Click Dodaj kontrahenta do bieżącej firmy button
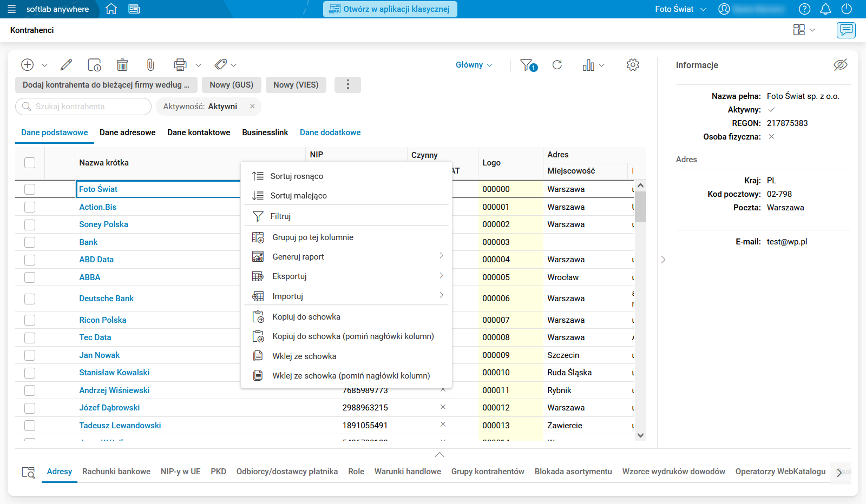The height and width of the screenshot is (504, 866). tap(106, 85)
